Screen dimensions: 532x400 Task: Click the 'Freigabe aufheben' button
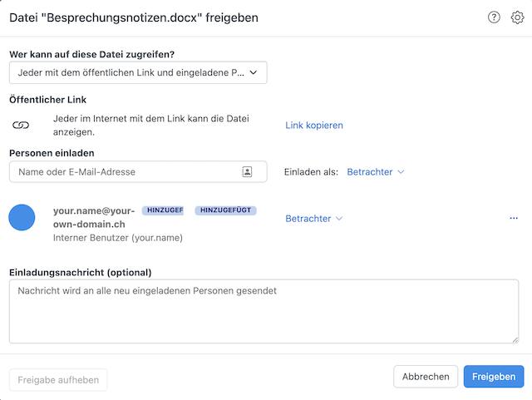pyautogui.click(x=58, y=380)
